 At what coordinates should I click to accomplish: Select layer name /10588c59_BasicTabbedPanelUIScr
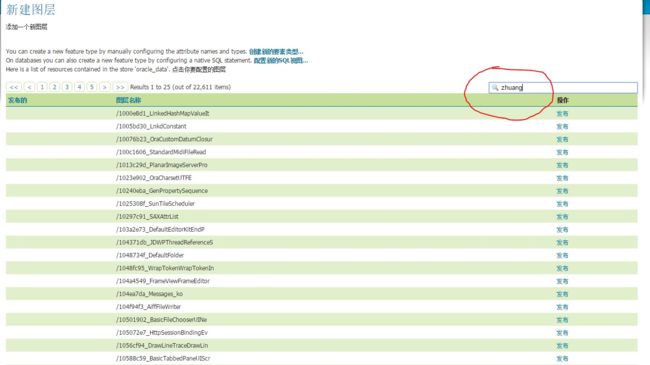[163, 358]
